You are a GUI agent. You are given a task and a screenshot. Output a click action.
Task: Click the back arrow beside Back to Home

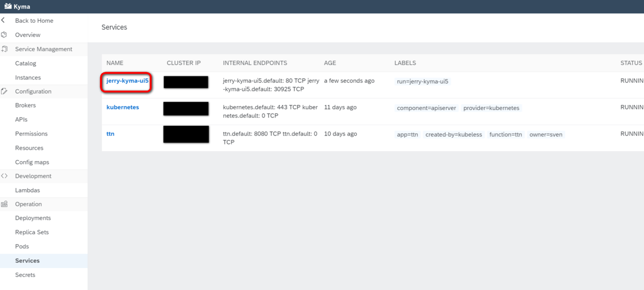[3, 20]
